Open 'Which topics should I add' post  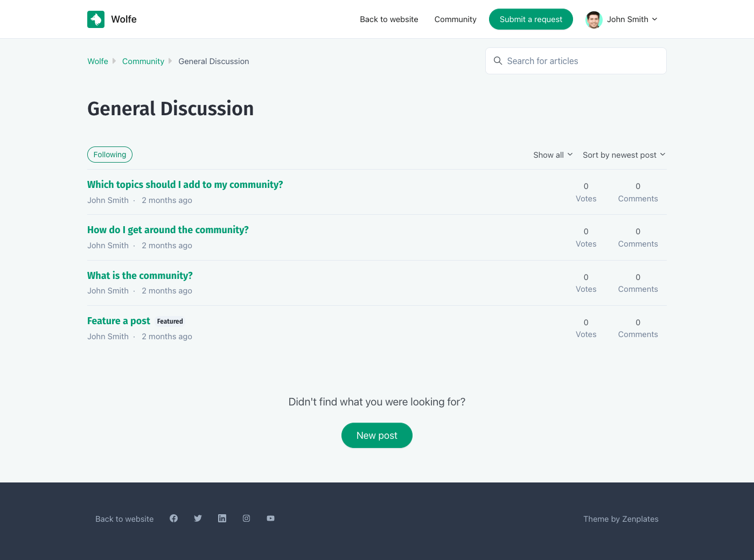185,185
